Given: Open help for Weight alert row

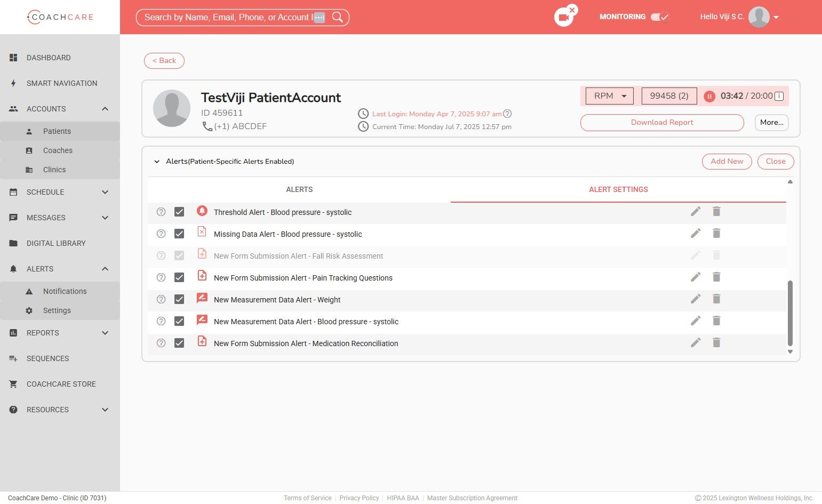Looking at the screenshot, I should point(161,299).
